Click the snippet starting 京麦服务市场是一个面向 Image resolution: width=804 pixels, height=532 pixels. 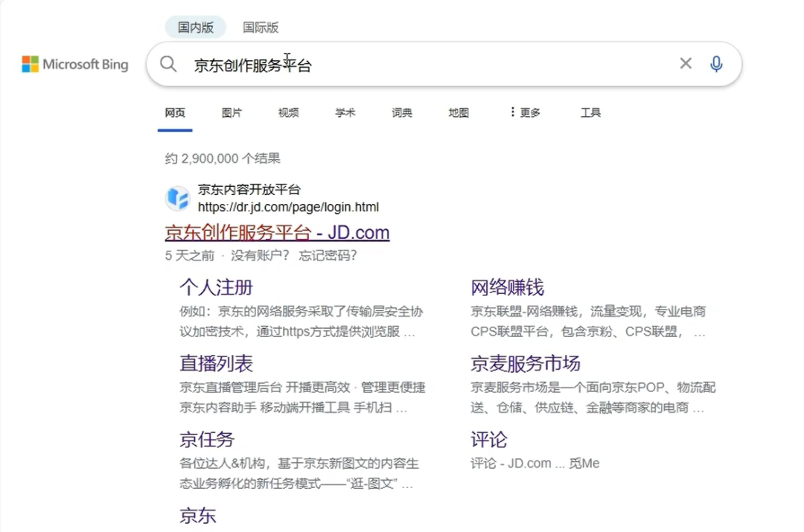coord(593,397)
